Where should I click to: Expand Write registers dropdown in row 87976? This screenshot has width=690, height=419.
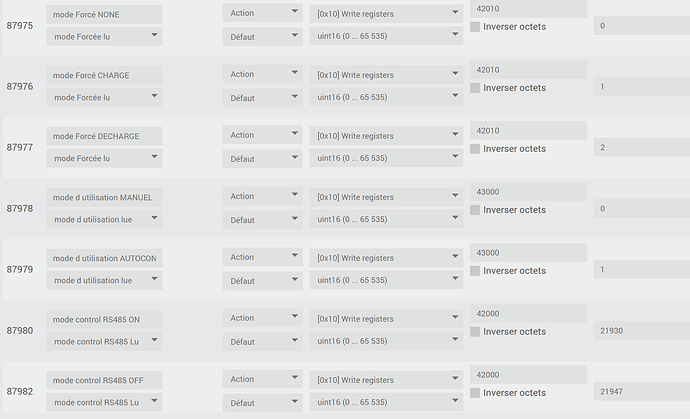(385, 74)
